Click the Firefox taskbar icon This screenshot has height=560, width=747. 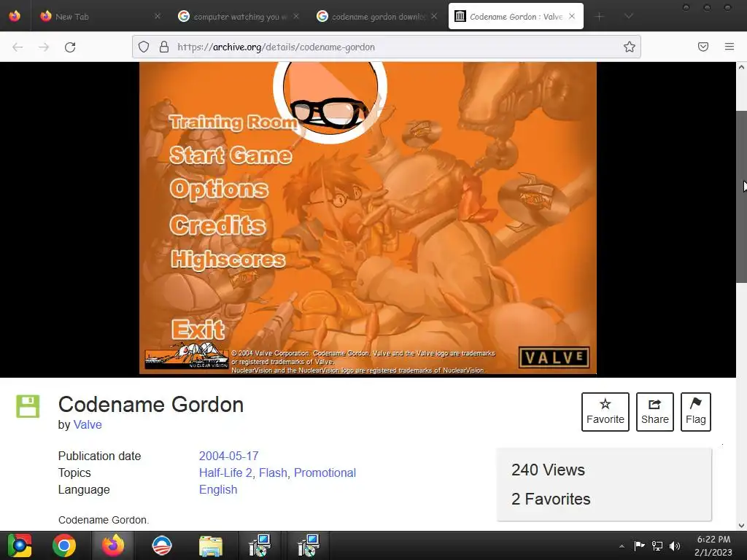click(x=113, y=545)
